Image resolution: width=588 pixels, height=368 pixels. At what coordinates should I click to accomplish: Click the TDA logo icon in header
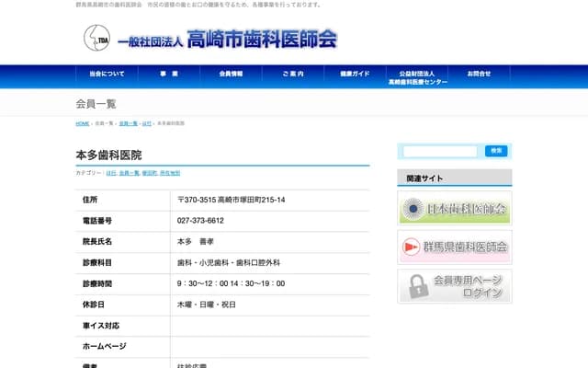(96, 38)
